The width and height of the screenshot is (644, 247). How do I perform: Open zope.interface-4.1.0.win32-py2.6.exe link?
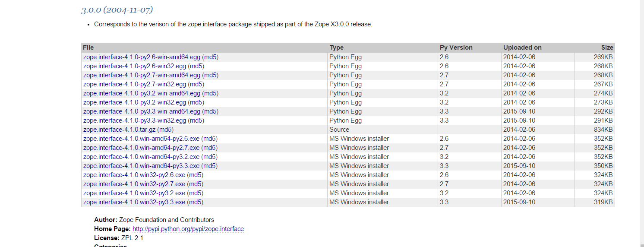point(134,175)
